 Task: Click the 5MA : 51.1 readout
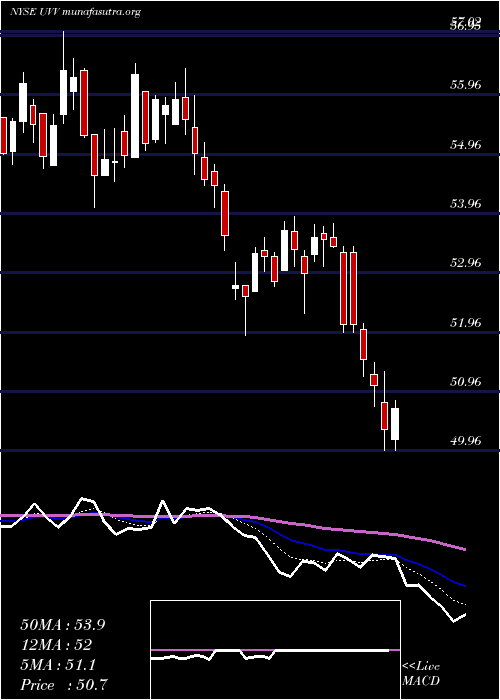(58, 665)
